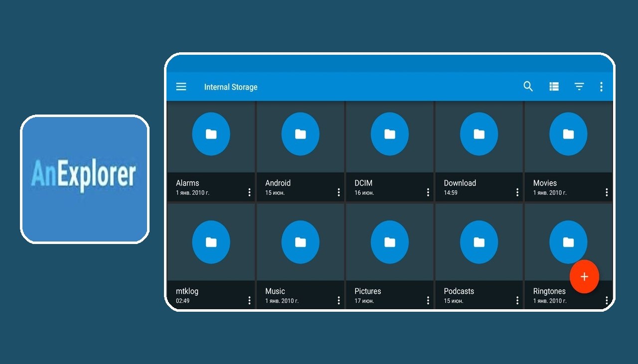Show more options for Movies folder
638x364 pixels.
pyautogui.click(x=607, y=192)
